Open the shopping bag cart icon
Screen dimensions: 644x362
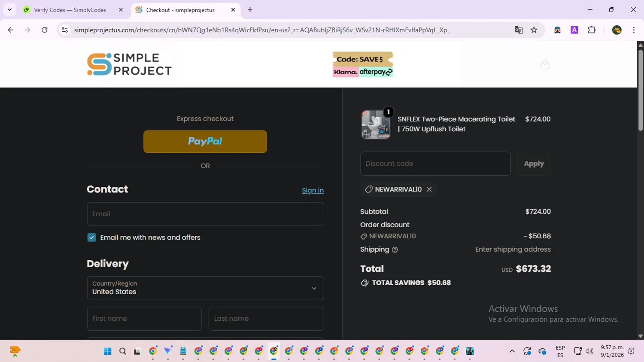tap(545, 64)
